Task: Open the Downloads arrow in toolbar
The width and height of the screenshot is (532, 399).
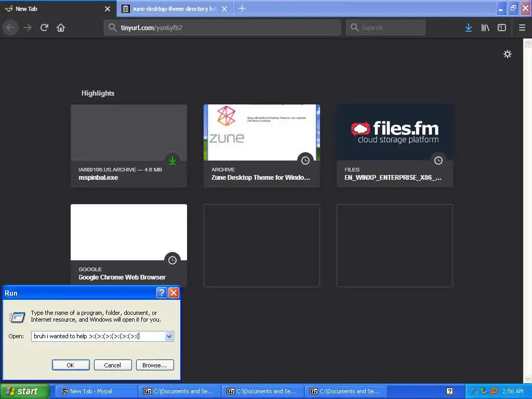Action: click(469, 28)
